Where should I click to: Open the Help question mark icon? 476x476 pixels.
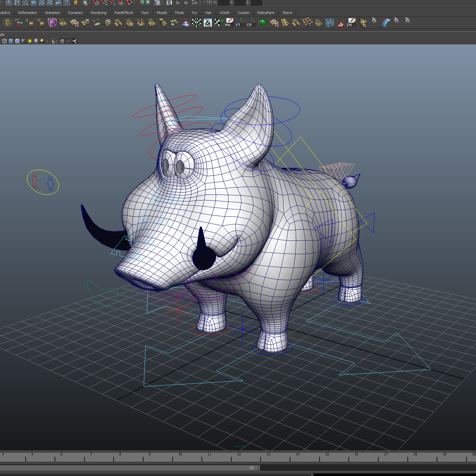[67, 3]
